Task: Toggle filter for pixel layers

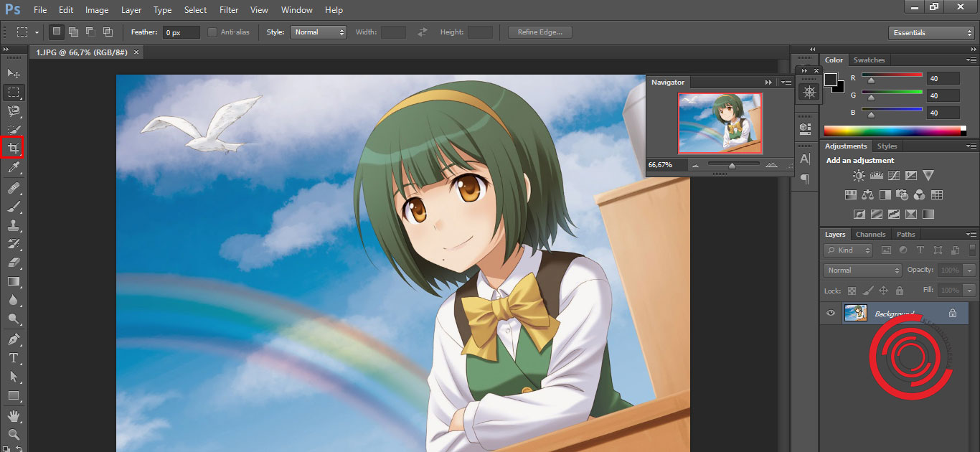Action: pyautogui.click(x=886, y=250)
